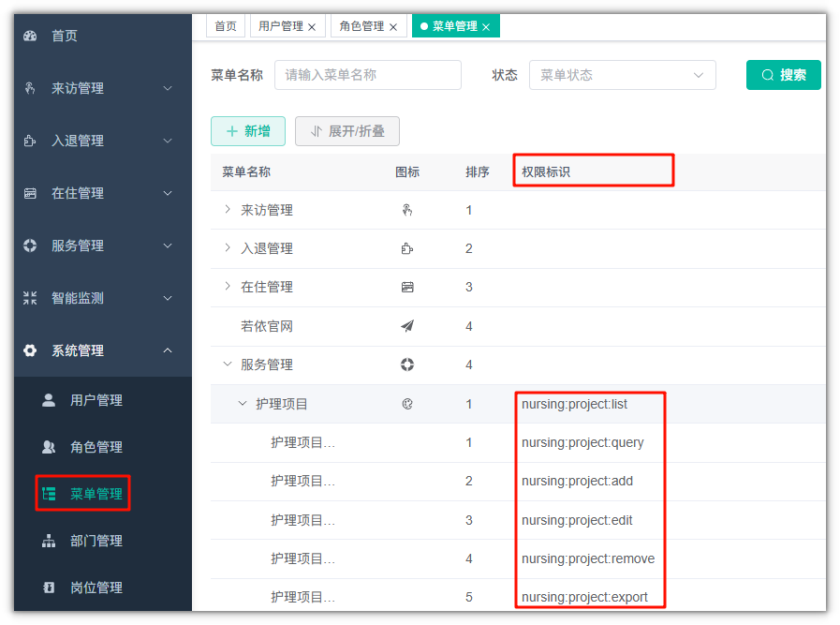Open the 菜单状态 dropdown

click(623, 75)
